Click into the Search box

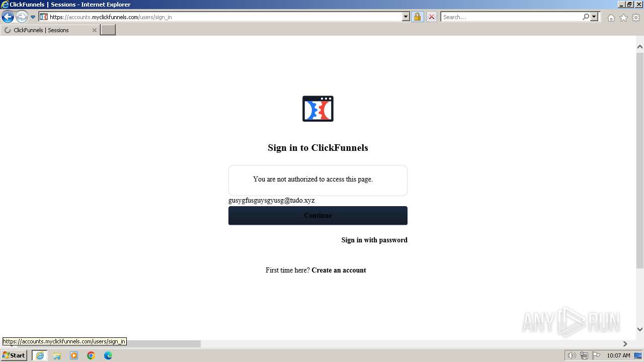(x=511, y=17)
